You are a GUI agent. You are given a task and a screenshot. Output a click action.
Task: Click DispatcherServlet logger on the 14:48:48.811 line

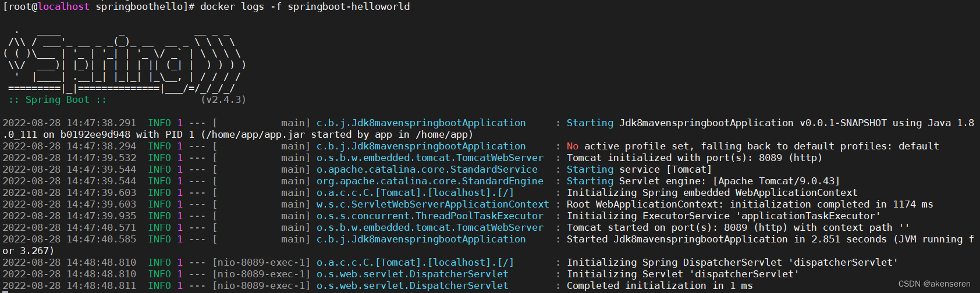pyautogui.click(x=413, y=286)
